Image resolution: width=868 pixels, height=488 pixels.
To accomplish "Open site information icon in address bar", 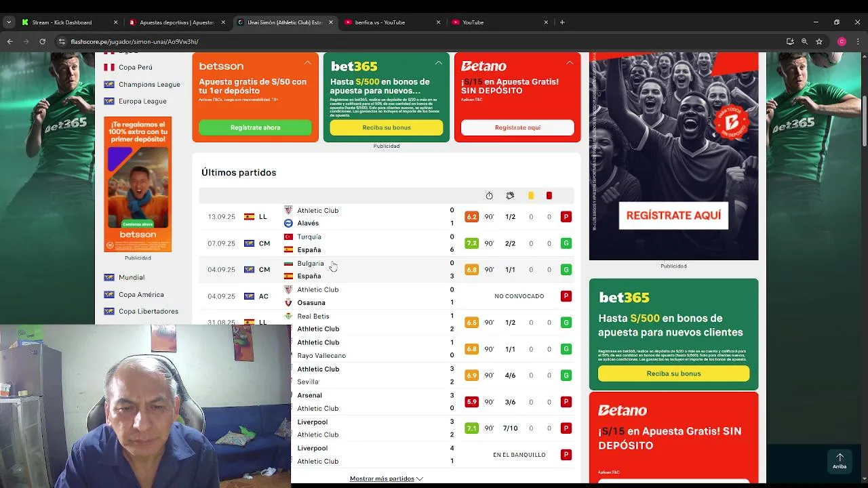I will (x=62, y=41).
